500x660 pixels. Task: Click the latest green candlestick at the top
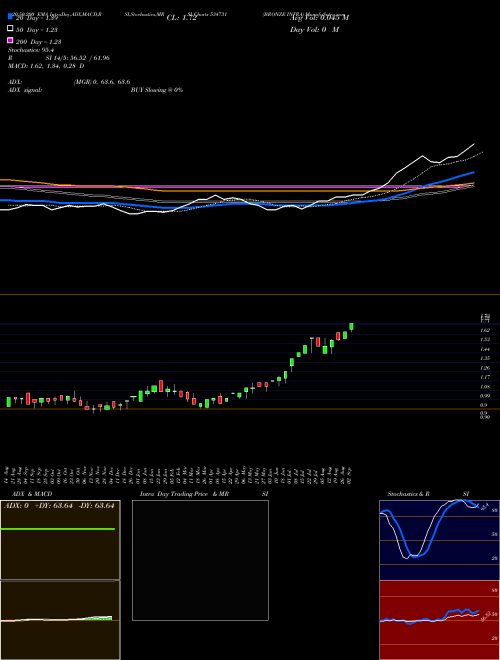[x=351, y=327]
